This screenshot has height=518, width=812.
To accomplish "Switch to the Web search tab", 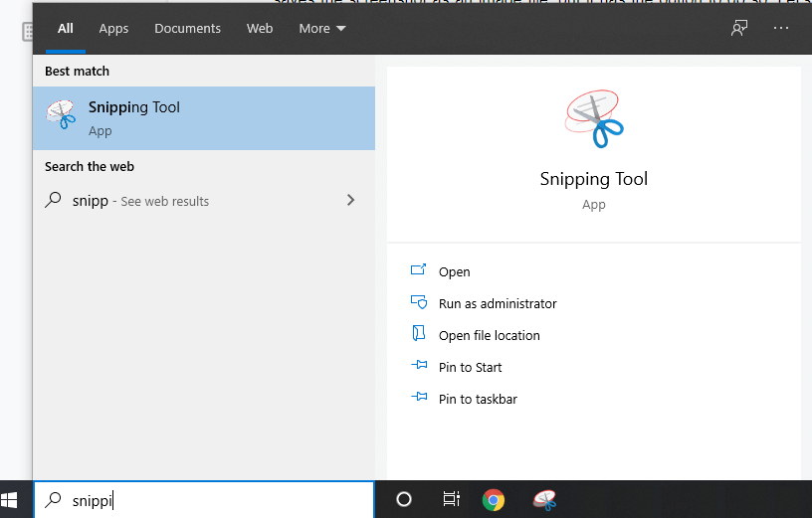I will point(260,29).
